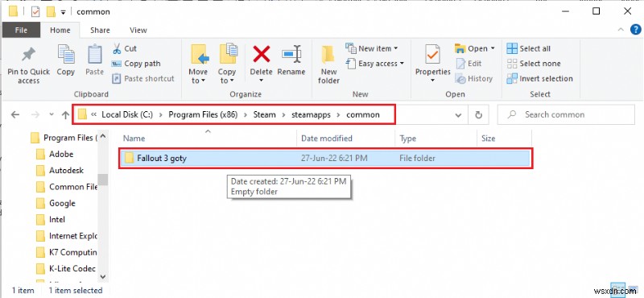Expand the Properties dropdown arrow
The image size is (644, 298).
[432, 81]
